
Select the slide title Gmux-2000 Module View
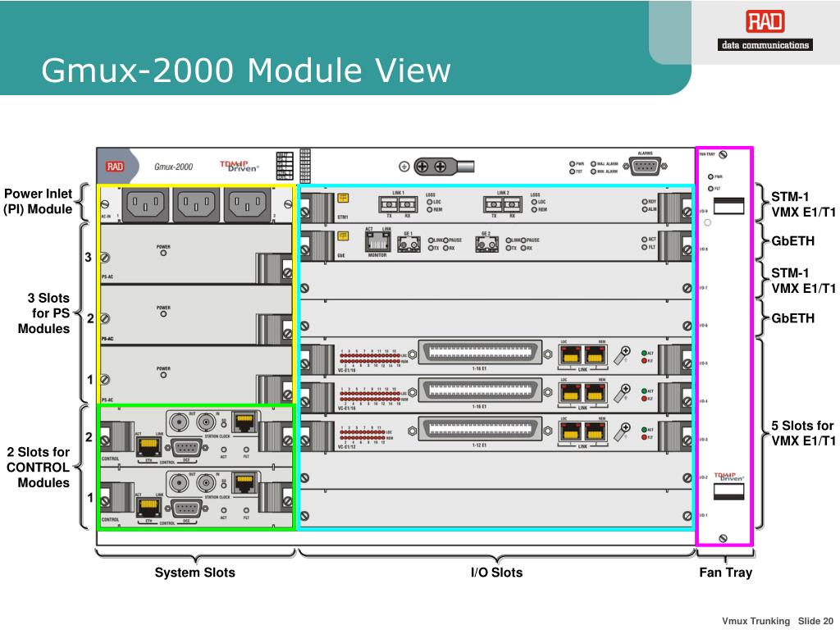pyautogui.click(x=246, y=71)
